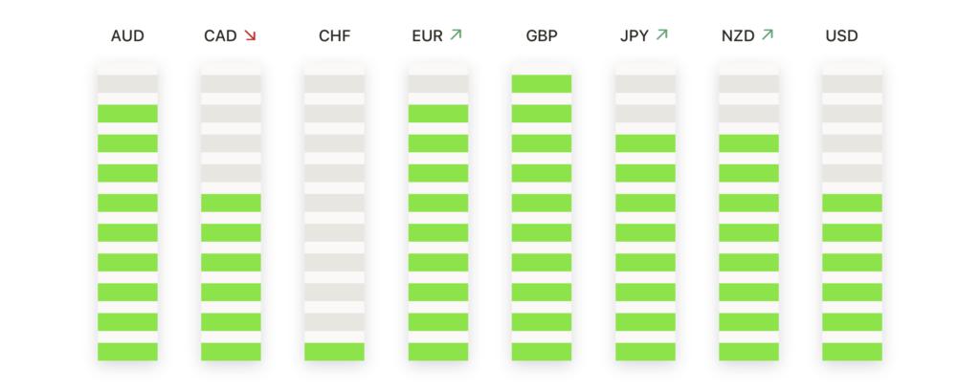This screenshot has height=391, width=980.
Task: Select the JPY currency label
Action: 635,36
